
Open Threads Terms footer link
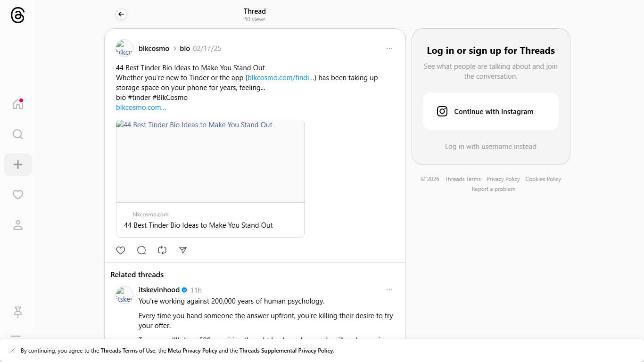[462, 179]
